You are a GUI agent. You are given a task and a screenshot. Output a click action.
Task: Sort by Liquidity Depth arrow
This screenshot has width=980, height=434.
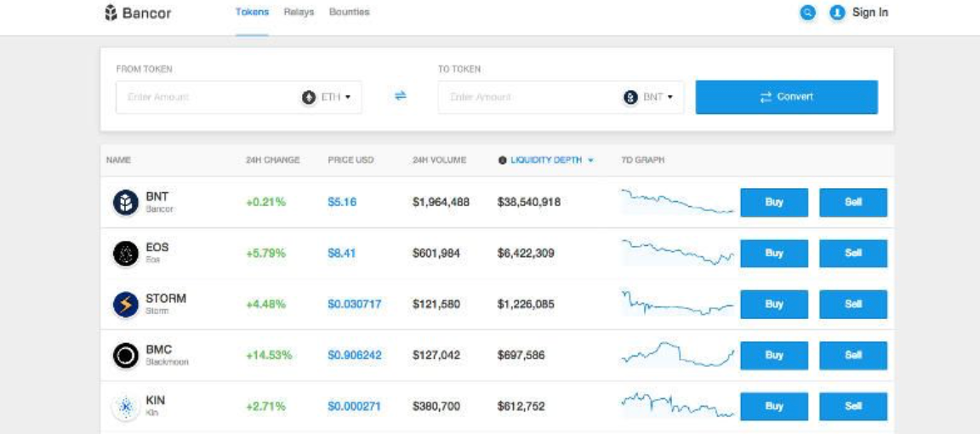coord(590,160)
